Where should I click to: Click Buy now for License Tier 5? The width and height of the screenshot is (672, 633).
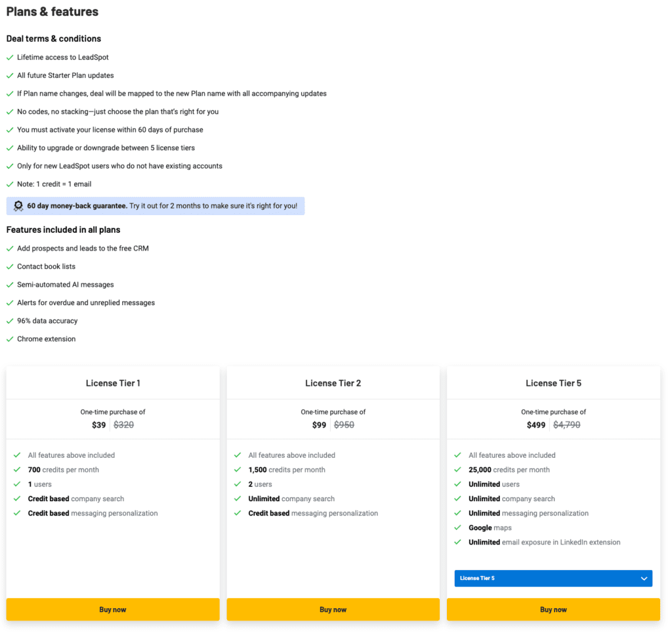pyautogui.click(x=553, y=609)
